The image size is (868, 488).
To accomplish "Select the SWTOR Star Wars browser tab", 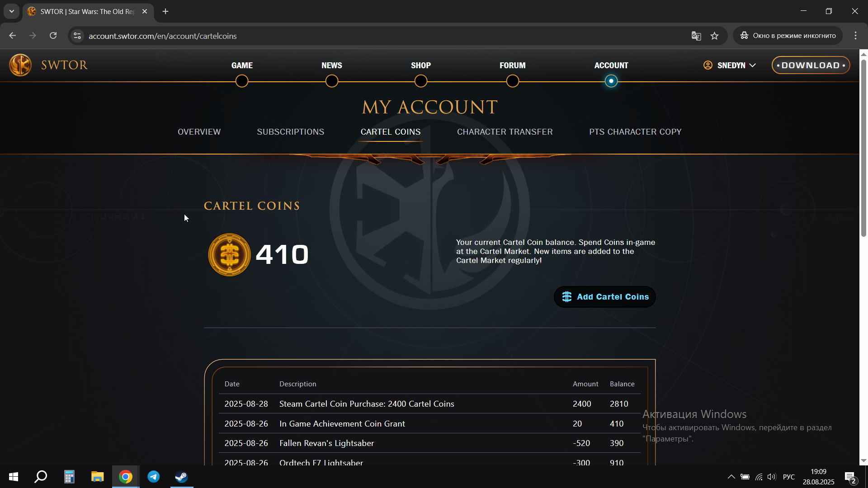I will (x=88, y=11).
